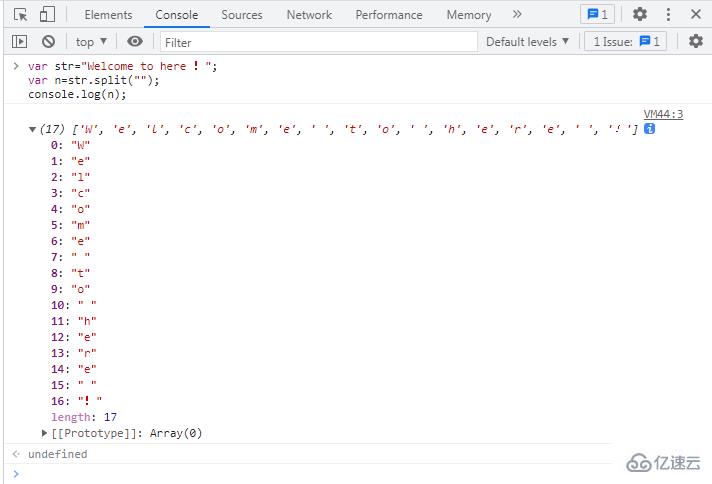This screenshot has width=712, height=484.
Task: Open console settings gear icon
Action: click(x=696, y=41)
